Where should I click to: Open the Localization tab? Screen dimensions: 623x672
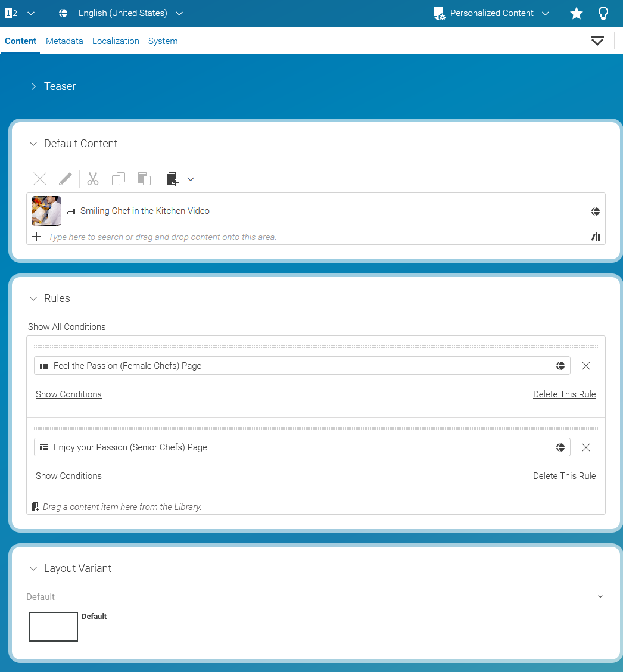pyautogui.click(x=116, y=41)
